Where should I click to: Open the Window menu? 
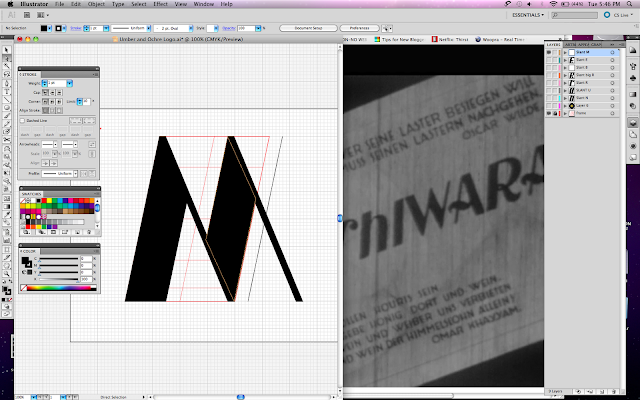pyautogui.click(x=204, y=4)
